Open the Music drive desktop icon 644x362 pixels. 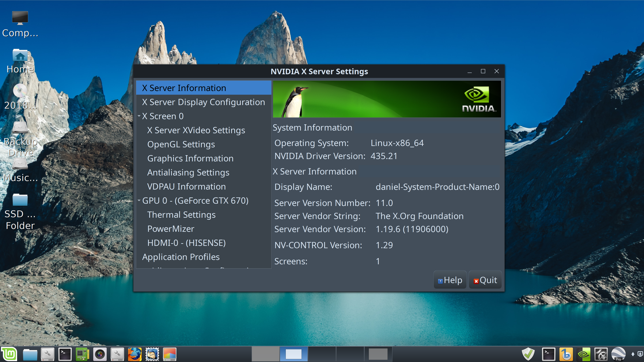(x=20, y=170)
